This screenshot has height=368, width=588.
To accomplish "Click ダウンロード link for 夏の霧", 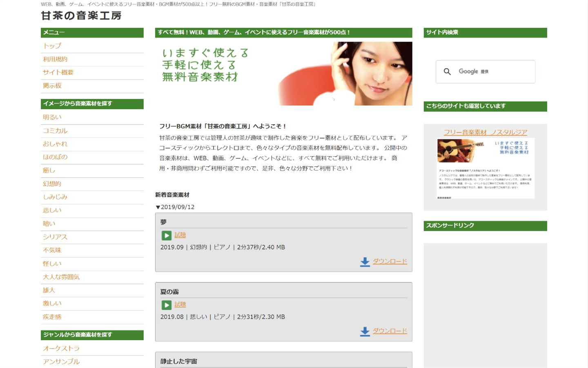I will (390, 331).
